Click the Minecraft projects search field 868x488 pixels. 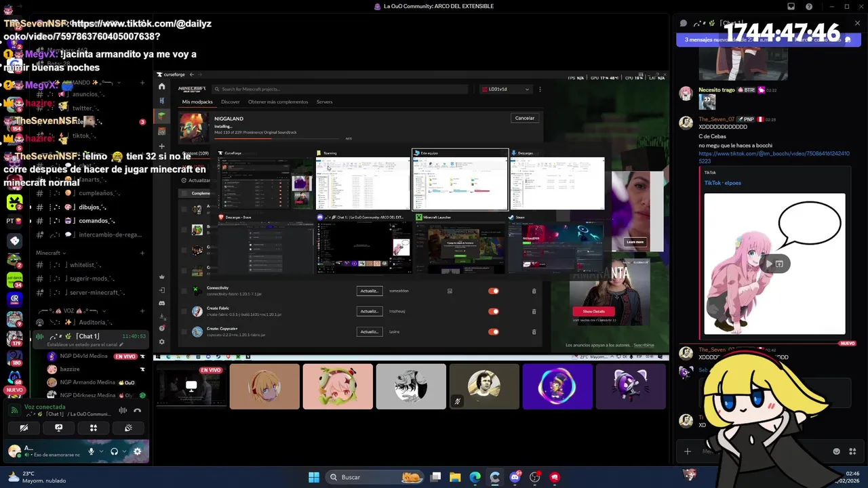tap(339, 89)
